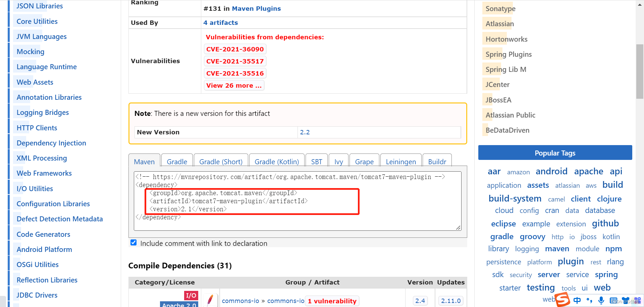Click the 1 vulnerability badge for commons-io

(x=332, y=301)
